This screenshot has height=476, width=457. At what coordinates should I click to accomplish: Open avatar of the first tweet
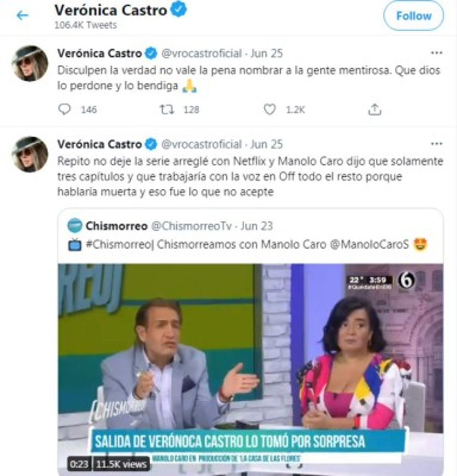(30, 63)
